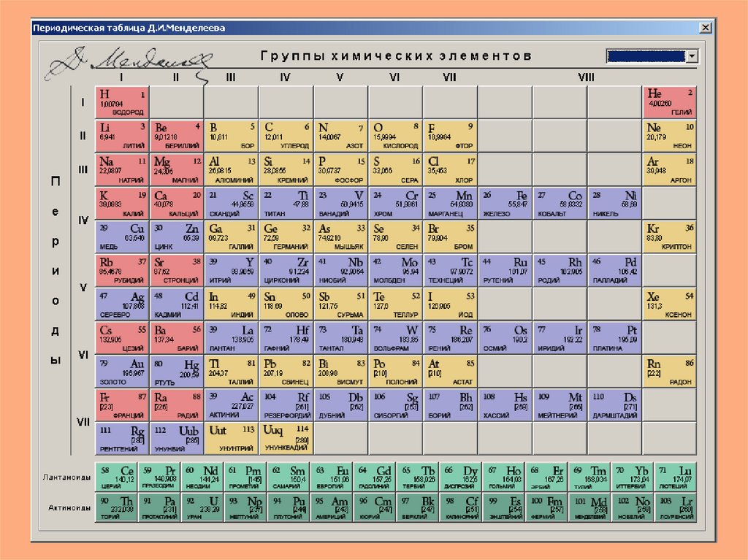
Task: Select the Potassium (K) cell
Action: coord(122,204)
